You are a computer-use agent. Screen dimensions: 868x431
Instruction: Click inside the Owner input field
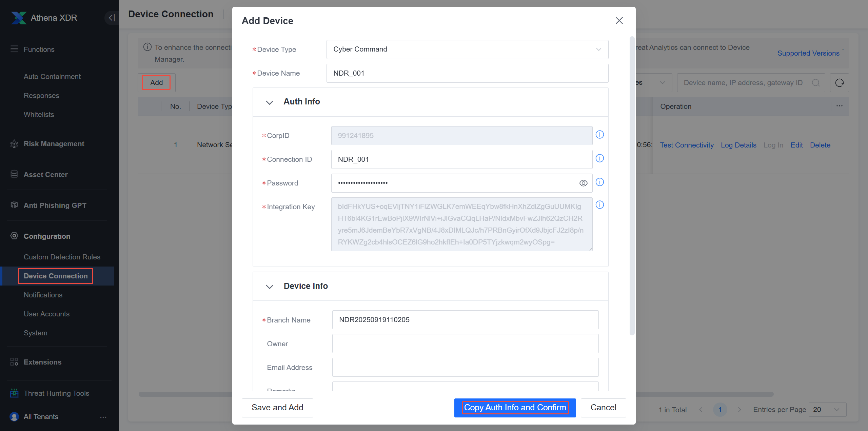pyautogui.click(x=465, y=344)
